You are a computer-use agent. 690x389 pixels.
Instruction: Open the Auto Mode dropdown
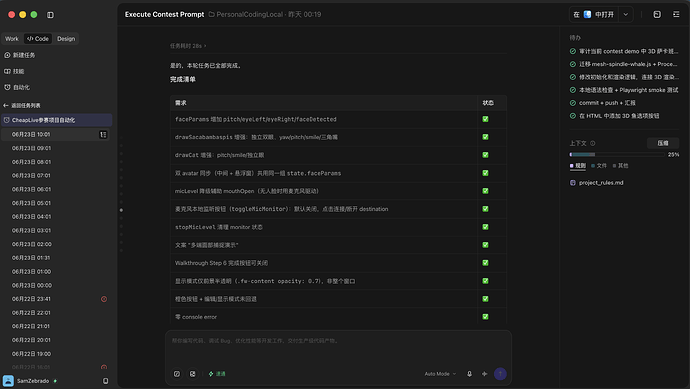[x=440, y=374]
